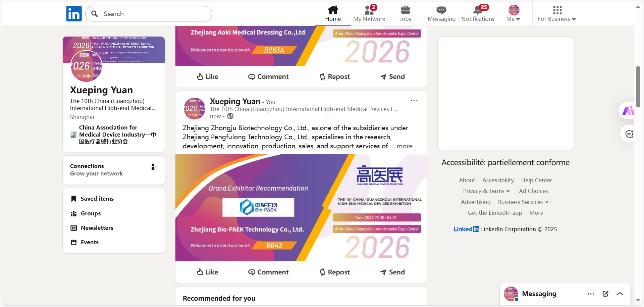Expand post text via …more link
Image resolution: width=644 pixels, height=307 pixels.
click(x=402, y=146)
